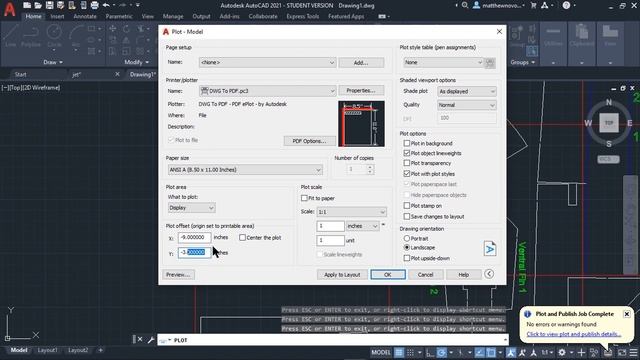Open the status bar customization menu icon
Screen dimensions: 640x360
coord(633,353)
